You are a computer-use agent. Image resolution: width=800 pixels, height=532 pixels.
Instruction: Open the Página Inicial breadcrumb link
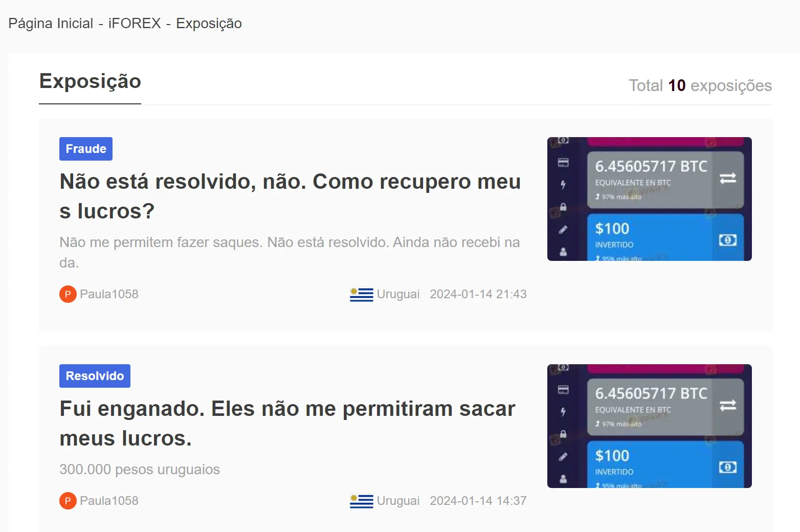click(51, 24)
